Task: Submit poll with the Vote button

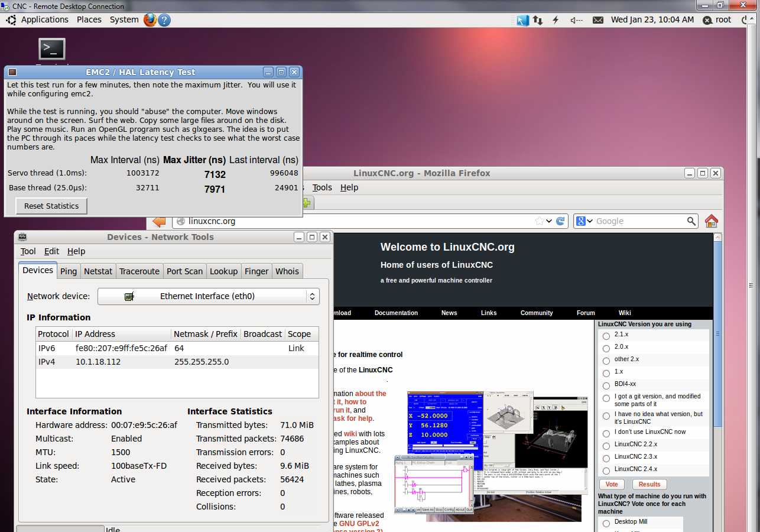Action: coord(612,484)
